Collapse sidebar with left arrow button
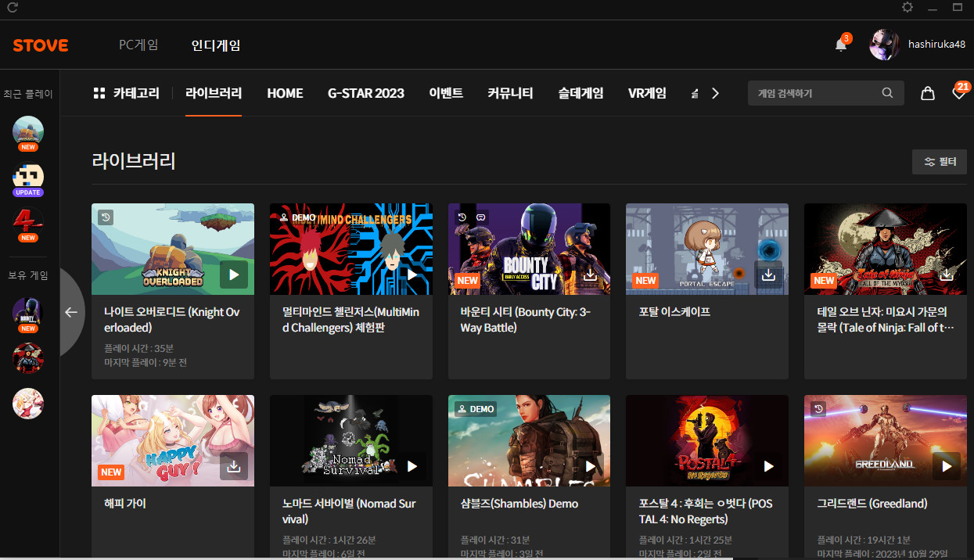The height and width of the screenshot is (560, 974). tap(71, 312)
